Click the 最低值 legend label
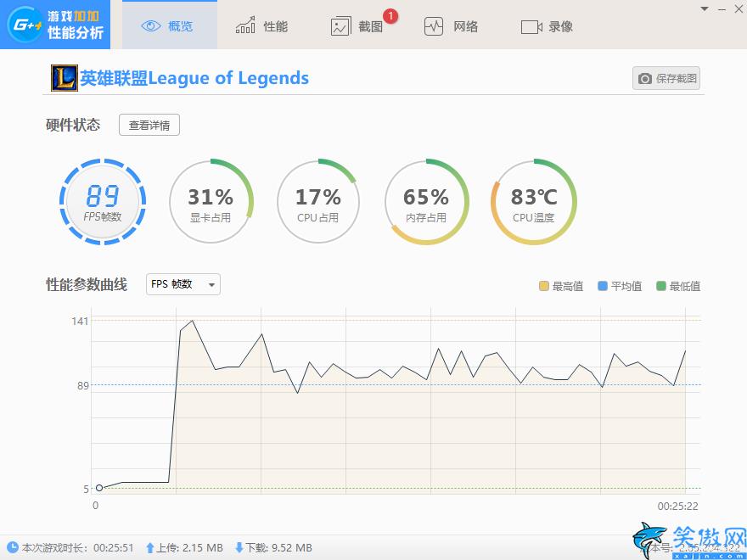Viewport: 747px width, 560px height. pyautogui.click(x=685, y=286)
